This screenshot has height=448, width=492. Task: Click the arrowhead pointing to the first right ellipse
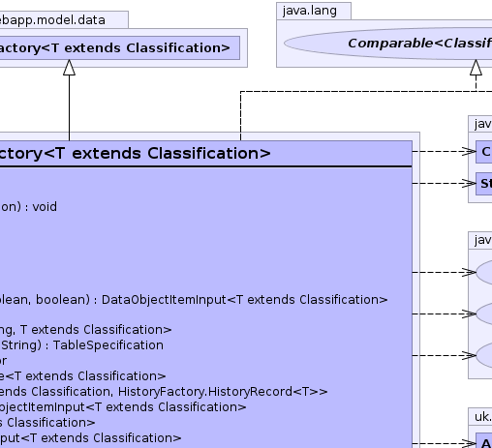click(x=469, y=272)
